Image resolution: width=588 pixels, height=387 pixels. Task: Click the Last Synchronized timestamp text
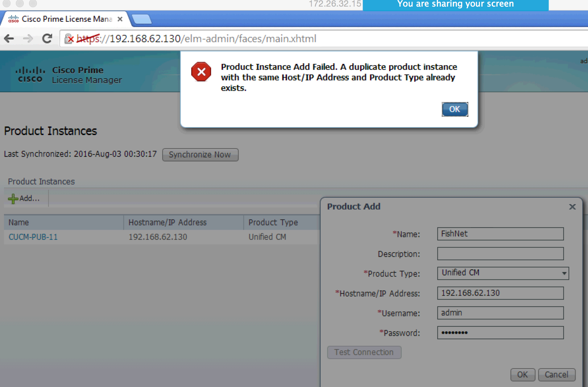[80, 154]
